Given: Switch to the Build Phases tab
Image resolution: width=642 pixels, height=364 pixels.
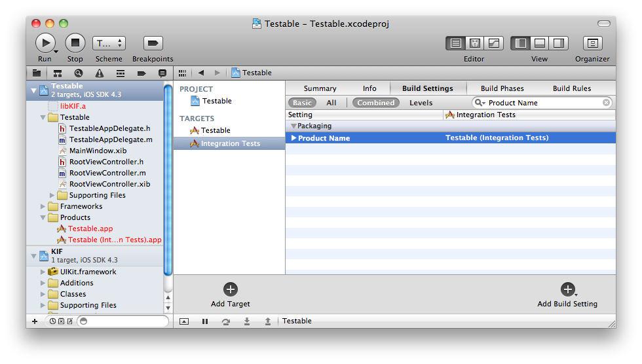Looking at the screenshot, I should (502, 88).
